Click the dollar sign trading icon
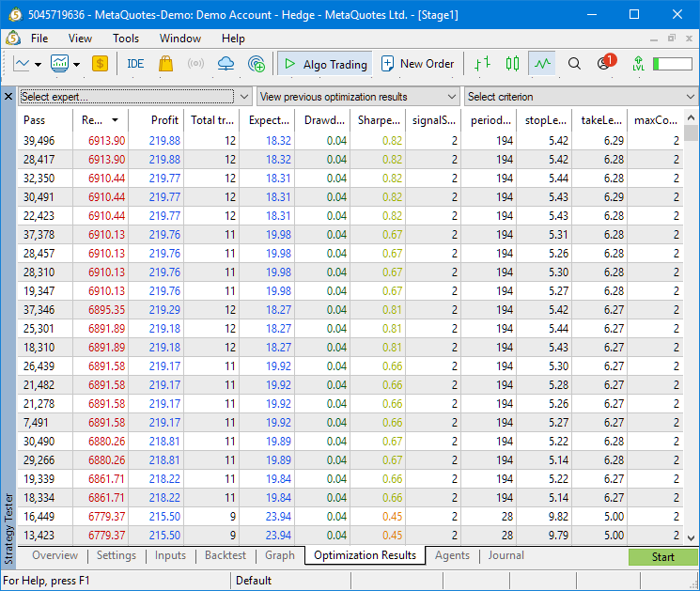 pyautogui.click(x=101, y=64)
